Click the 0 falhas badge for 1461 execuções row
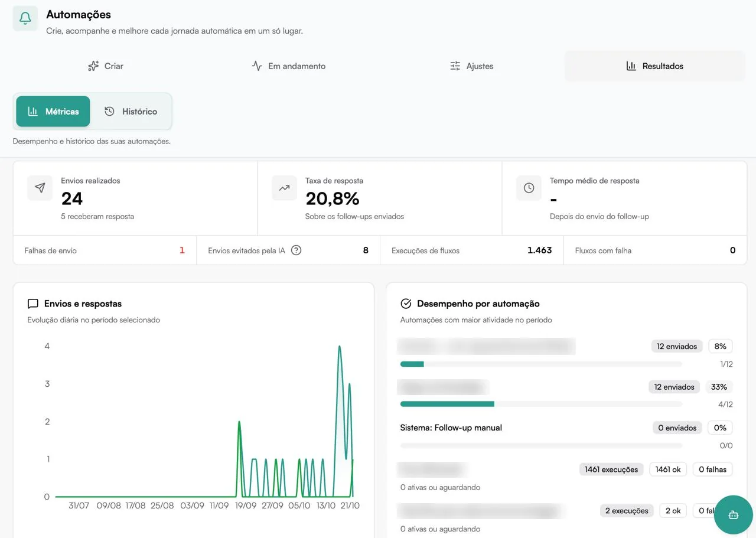 [713, 469]
